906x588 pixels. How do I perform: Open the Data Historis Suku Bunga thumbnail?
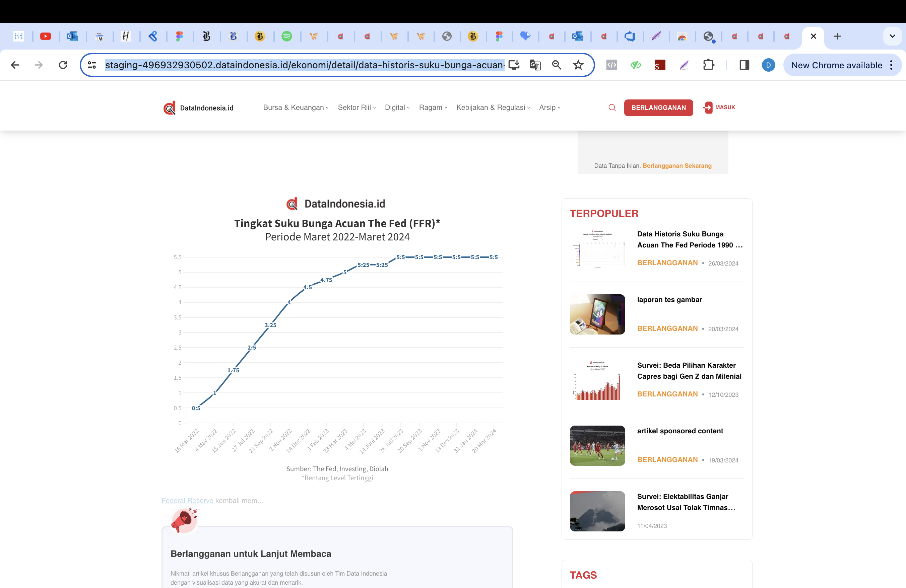[597, 249]
